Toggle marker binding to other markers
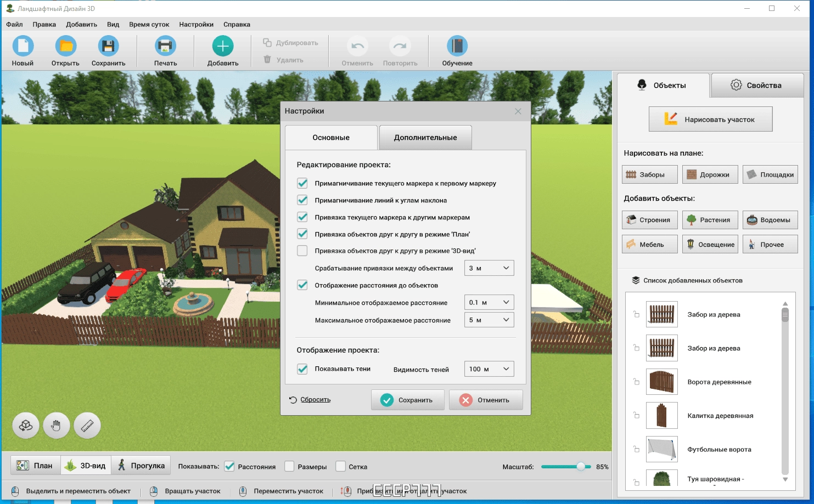The image size is (814, 504). point(302,217)
